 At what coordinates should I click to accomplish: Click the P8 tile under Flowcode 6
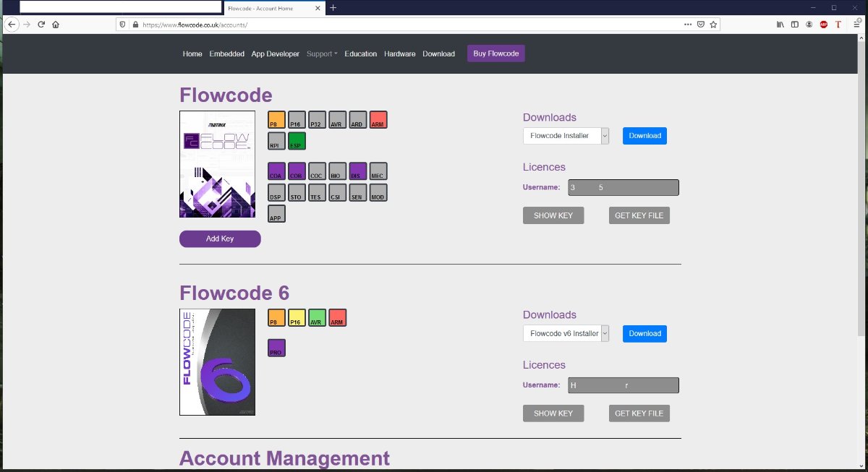(277, 318)
